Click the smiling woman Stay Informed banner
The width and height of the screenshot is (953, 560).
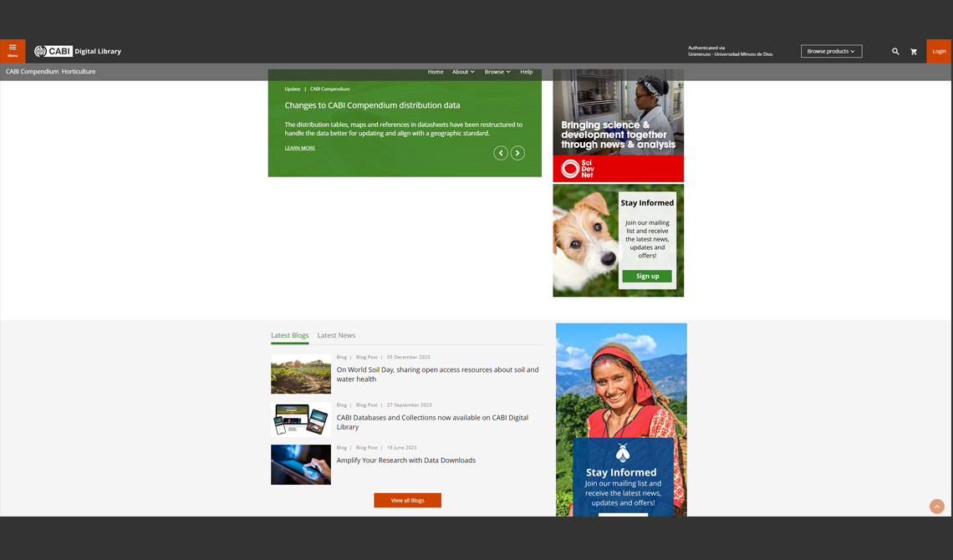coord(621,420)
